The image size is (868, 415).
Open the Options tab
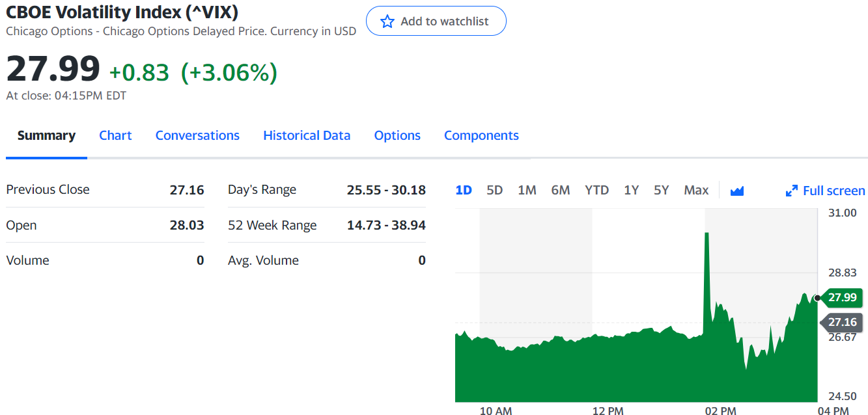(x=397, y=135)
